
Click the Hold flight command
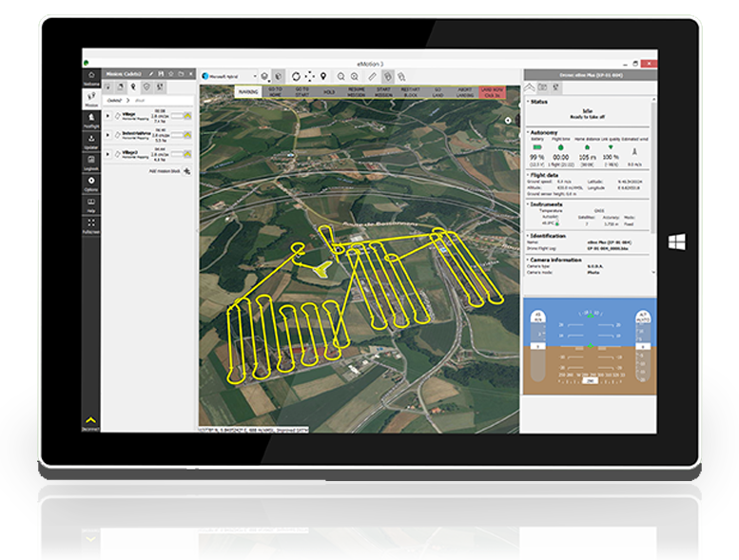[329, 92]
